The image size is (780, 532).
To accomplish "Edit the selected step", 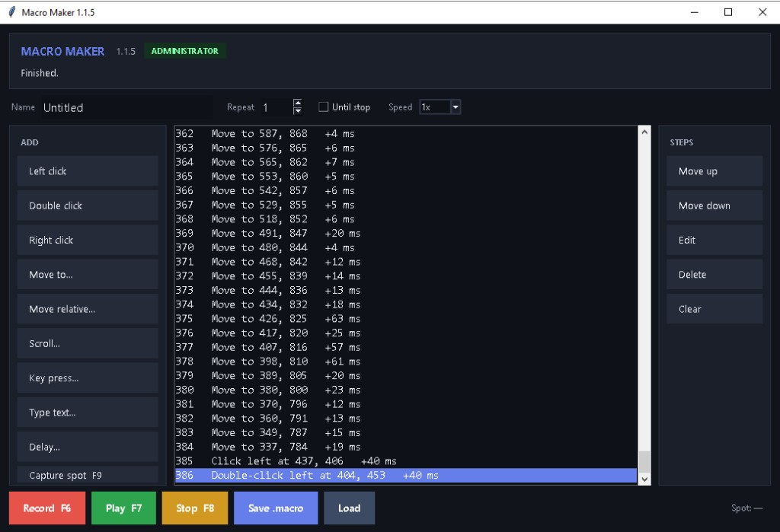I will pyautogui.click(x=714, y=241).
